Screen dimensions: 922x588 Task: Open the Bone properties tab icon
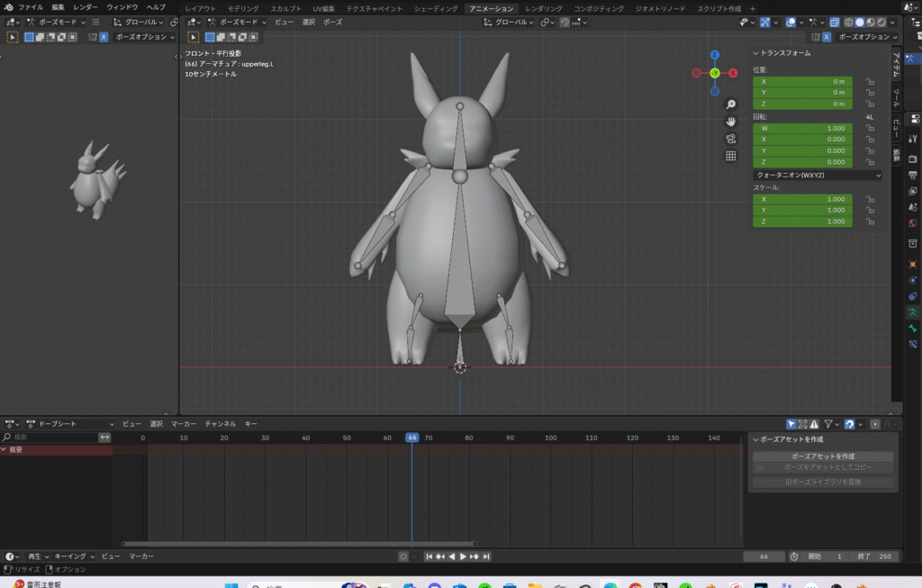[912, 328]
